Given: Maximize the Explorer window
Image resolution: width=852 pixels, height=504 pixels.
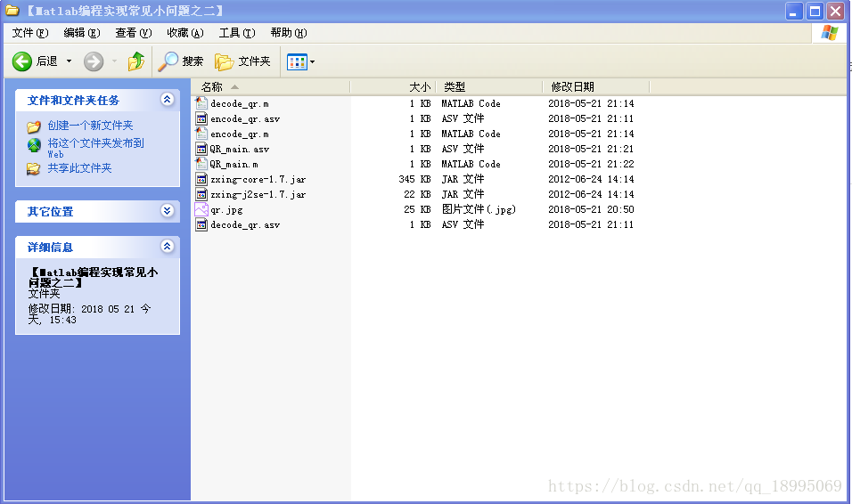Looking at the screenshot, I should point(815,11).
